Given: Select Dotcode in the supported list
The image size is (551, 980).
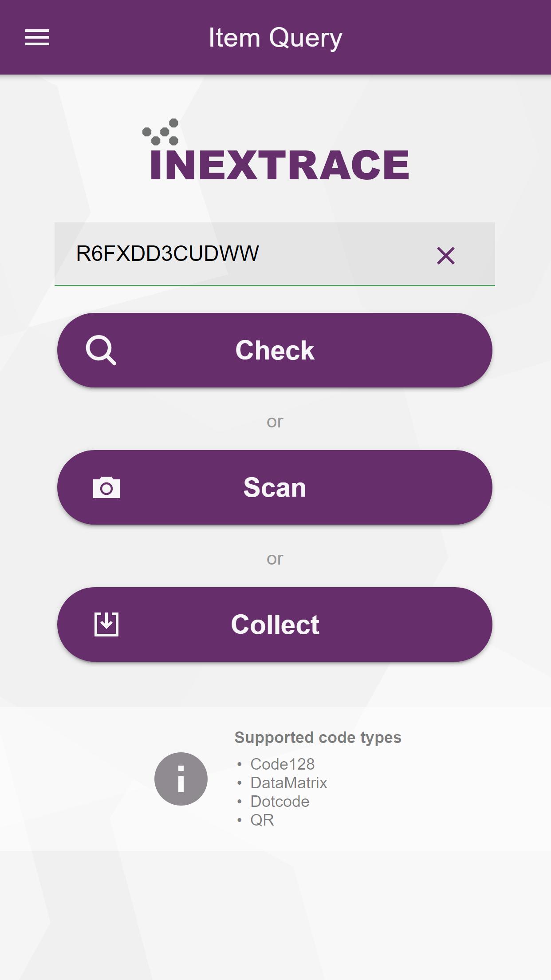Looking at the screenshot, I should 280,801.
